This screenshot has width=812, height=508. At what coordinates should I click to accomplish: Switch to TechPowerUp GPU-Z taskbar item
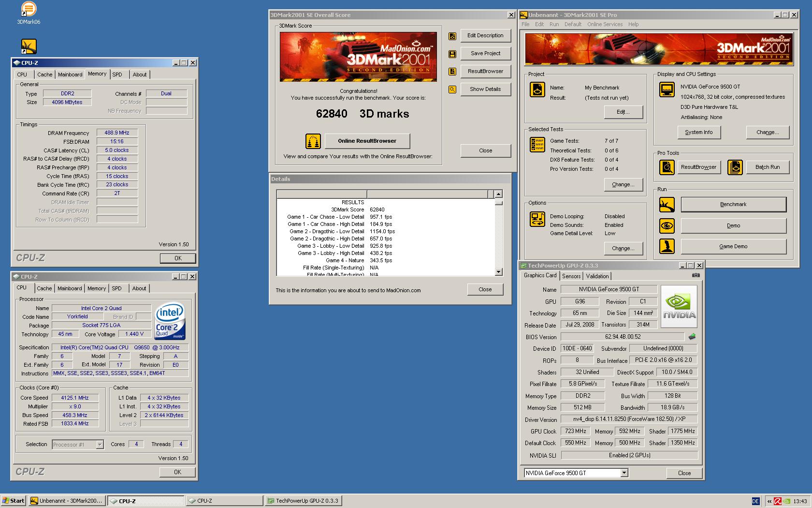coord(304,501)
